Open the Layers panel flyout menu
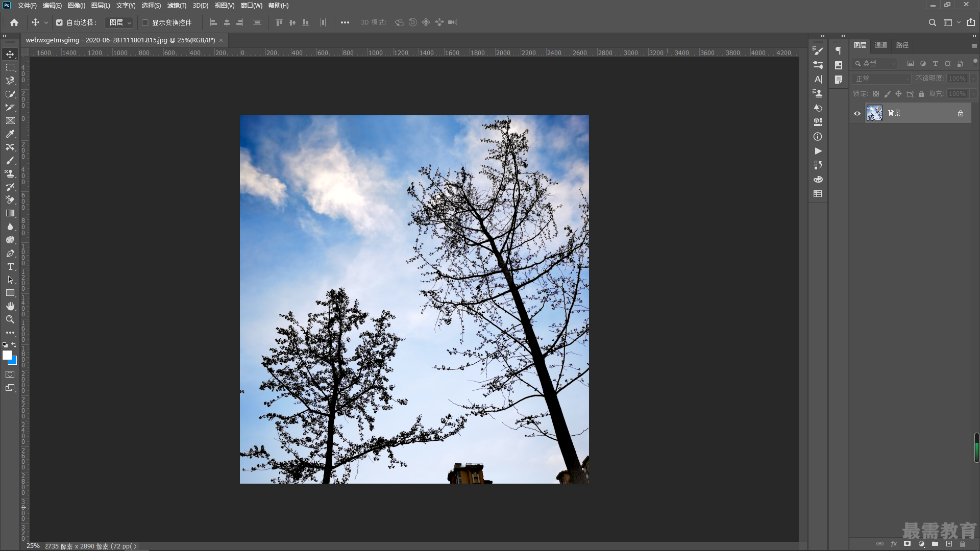Screen dimensions: 980x551 click(974, 46)
